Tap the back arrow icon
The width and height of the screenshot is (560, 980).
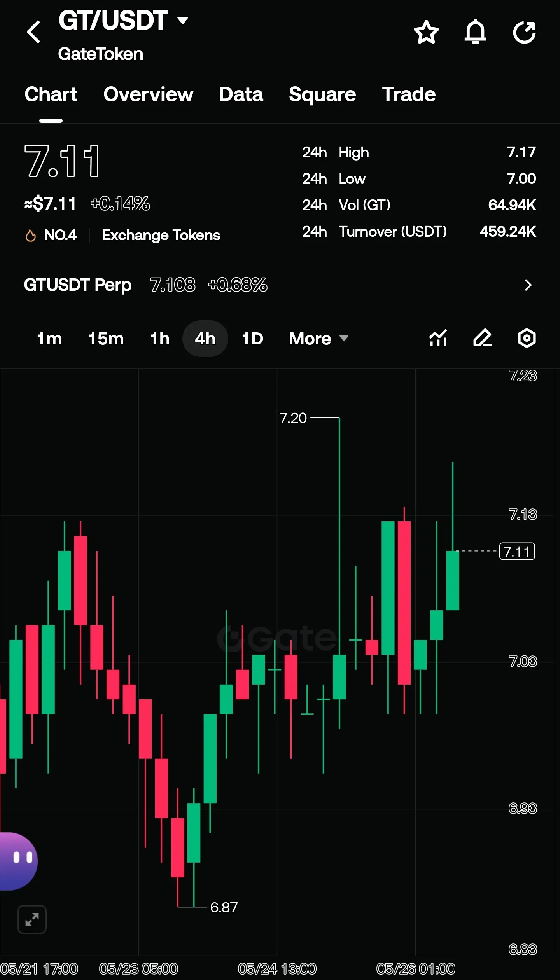(34, 32)
